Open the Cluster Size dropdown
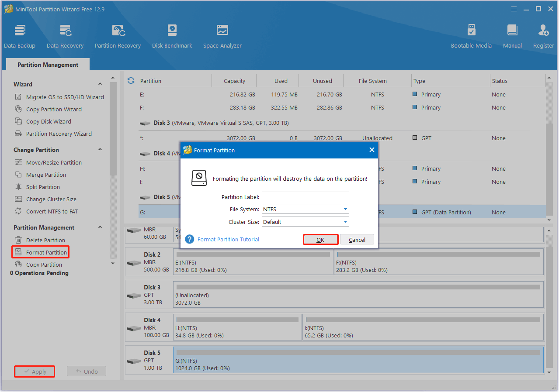This screenshot has width=559, height=392. tap(345, 222)
